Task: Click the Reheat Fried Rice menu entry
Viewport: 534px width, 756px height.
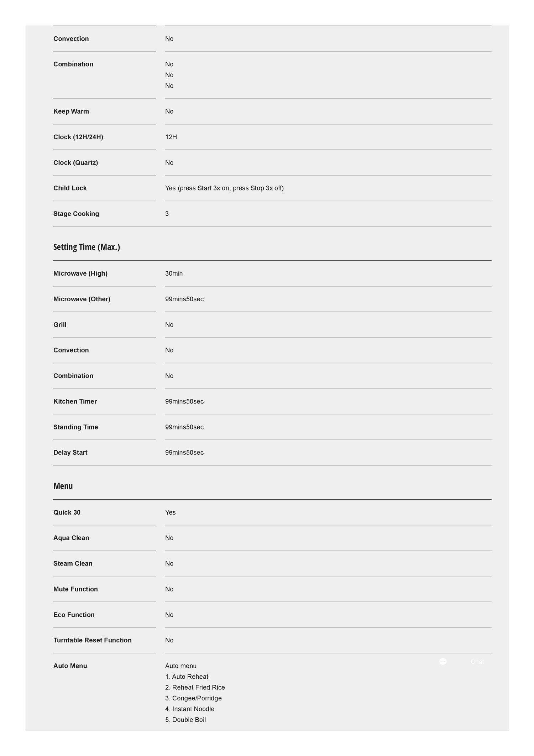Action: click(195, 687)
